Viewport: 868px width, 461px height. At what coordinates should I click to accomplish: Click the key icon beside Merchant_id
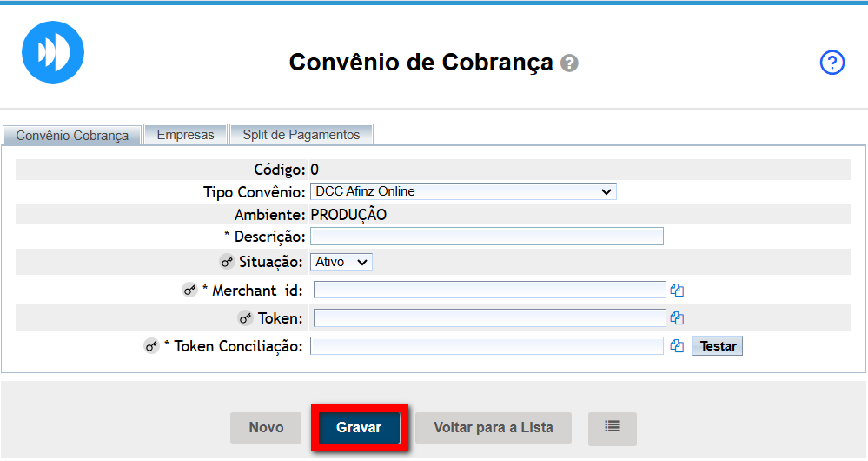pyautogui.click(x=189, y=291)
